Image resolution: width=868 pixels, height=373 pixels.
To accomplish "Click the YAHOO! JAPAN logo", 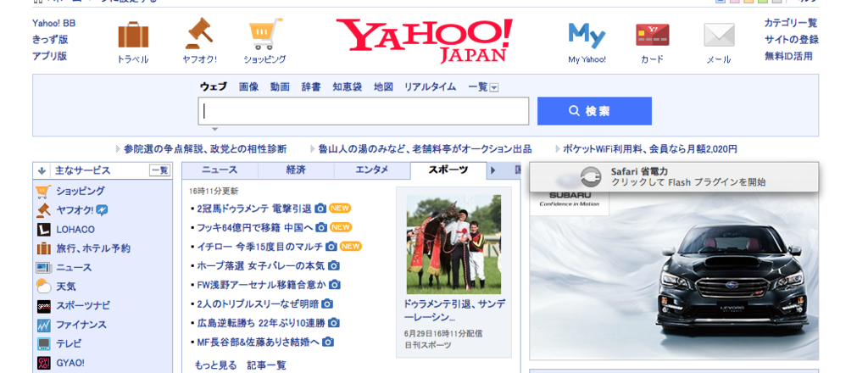I will pyautogui.click(x=424, y=41).
